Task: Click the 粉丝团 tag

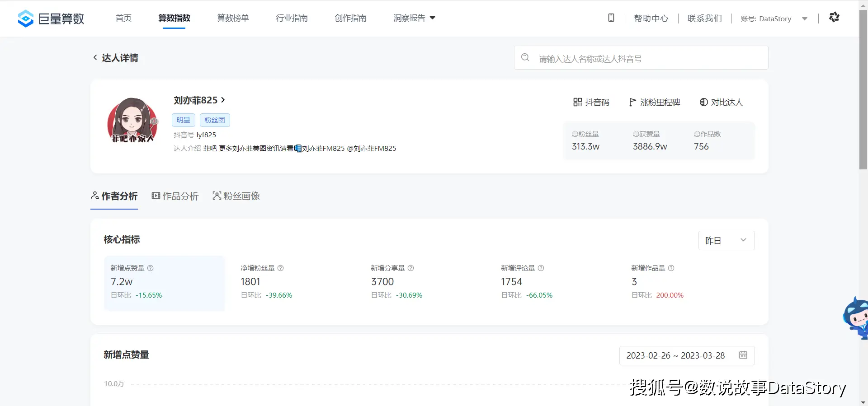Action: click(x=215, y=120)
